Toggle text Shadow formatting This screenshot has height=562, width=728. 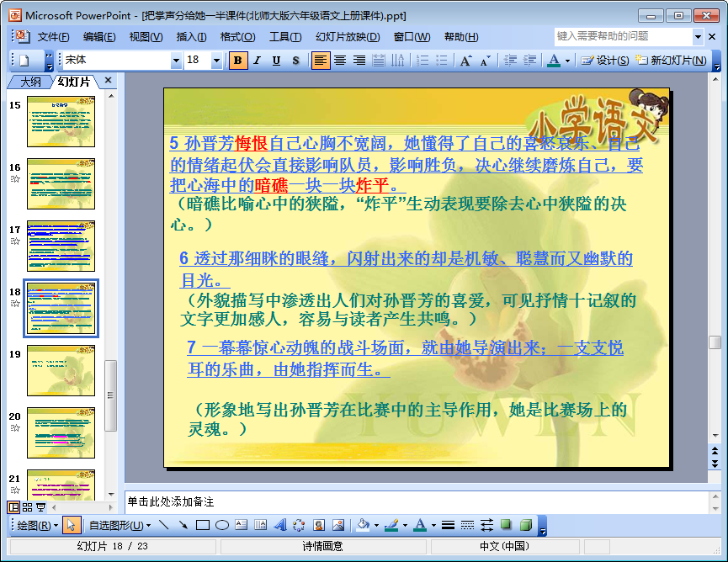pos(295,61)
